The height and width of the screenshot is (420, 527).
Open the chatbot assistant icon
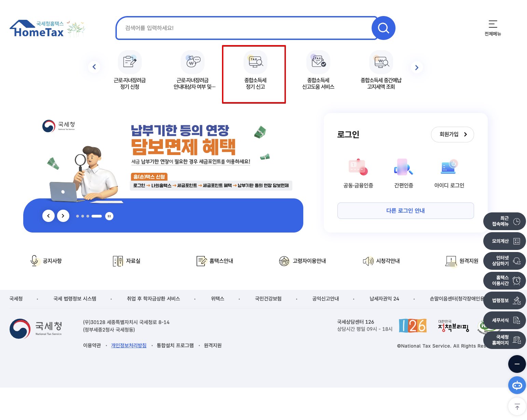coord(517,385)
